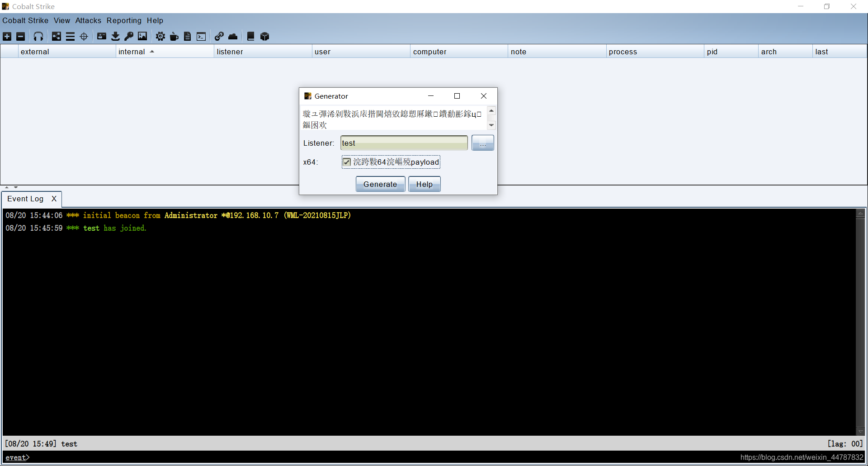
Task: Click the event> command input line
Action: 433,457
